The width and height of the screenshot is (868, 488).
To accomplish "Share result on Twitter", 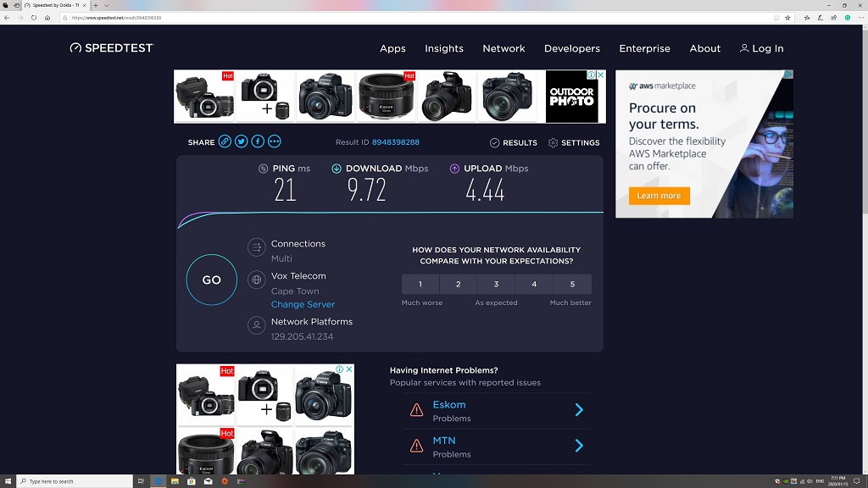I will pyautogui.click(x=241, y=141).
